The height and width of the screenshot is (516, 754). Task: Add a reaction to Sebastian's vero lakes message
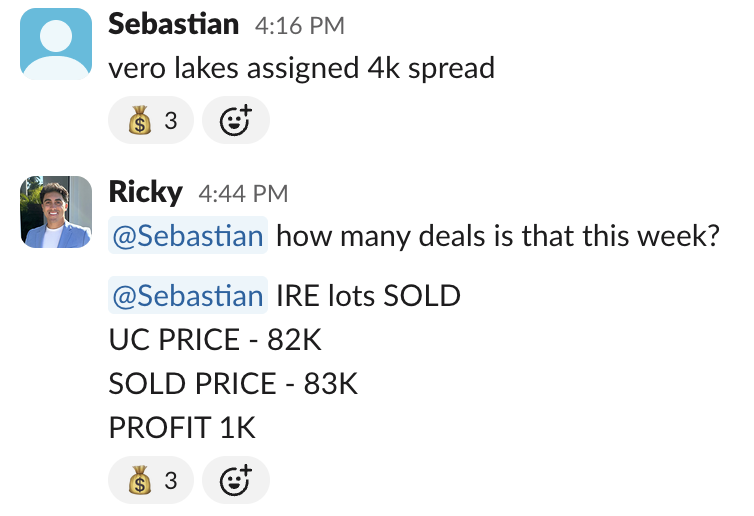click(236, 120)
